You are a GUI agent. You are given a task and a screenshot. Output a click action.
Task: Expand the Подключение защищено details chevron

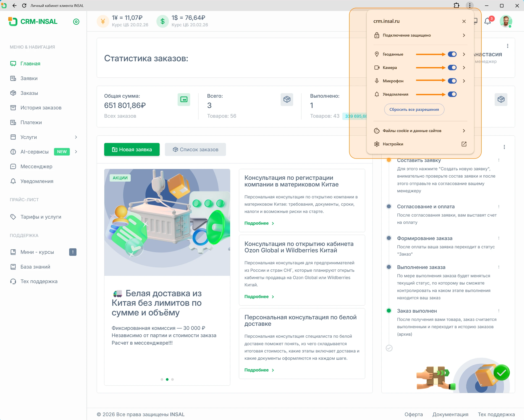[464, 35]
